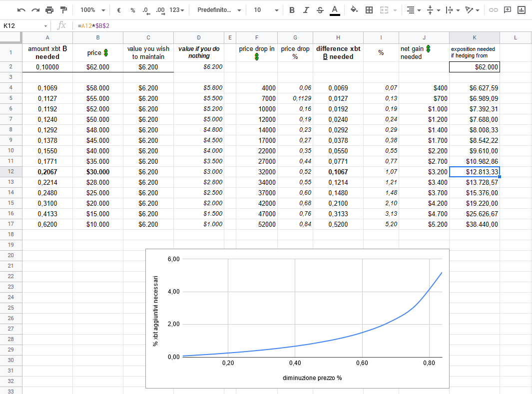The image size is (532, 394).
Task: Select the $5.200 net gain cell
Action: pos(424,224)
